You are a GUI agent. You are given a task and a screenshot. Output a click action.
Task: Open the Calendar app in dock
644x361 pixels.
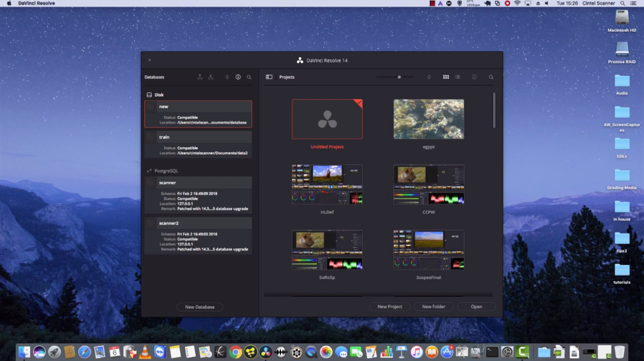coord(115,352)
